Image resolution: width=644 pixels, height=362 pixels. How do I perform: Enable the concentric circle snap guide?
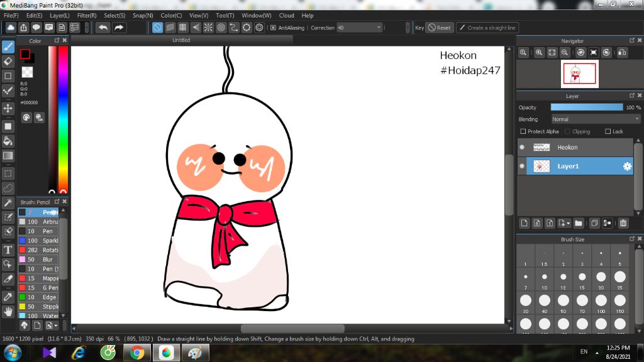click(221, 28)
